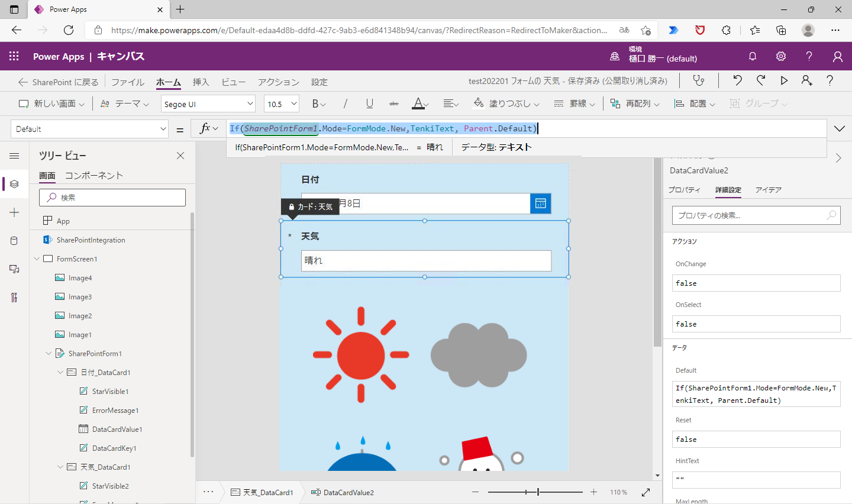Open the date picker calendar icon
The height and width of the screenshot is (504, 852).
[540, 203]
